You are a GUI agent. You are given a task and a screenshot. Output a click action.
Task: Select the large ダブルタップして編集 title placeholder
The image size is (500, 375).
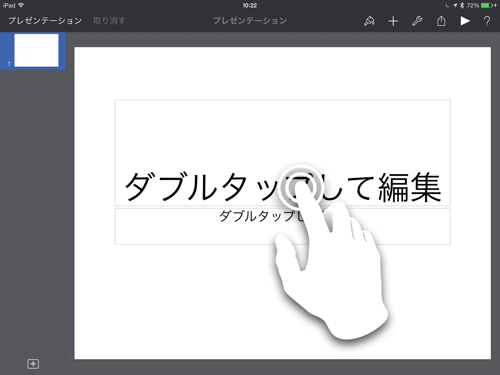tap(283, 153)
